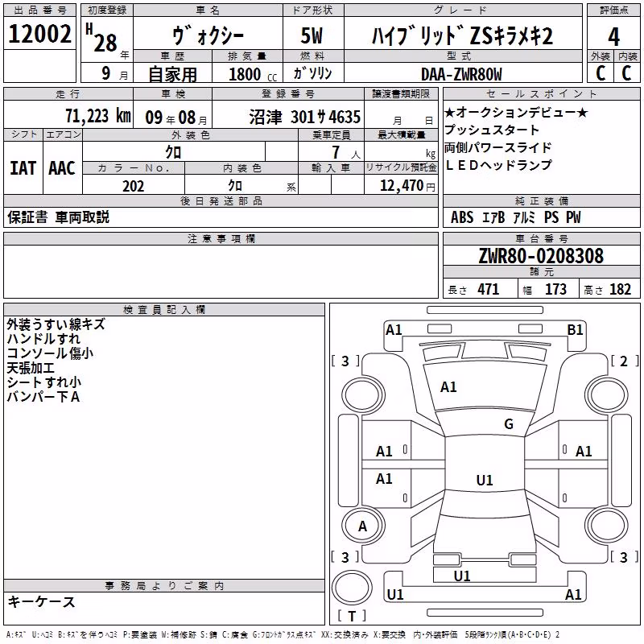
Task: Select the inspector note シートすれ小
Action: click(44, 382)
